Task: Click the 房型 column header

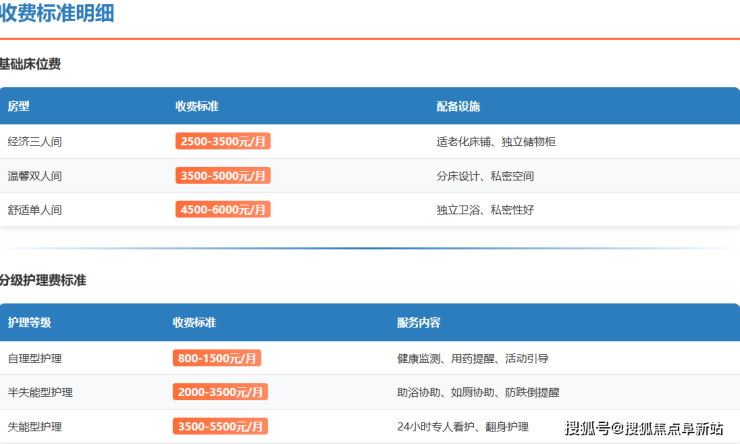Action: (18, 106)
